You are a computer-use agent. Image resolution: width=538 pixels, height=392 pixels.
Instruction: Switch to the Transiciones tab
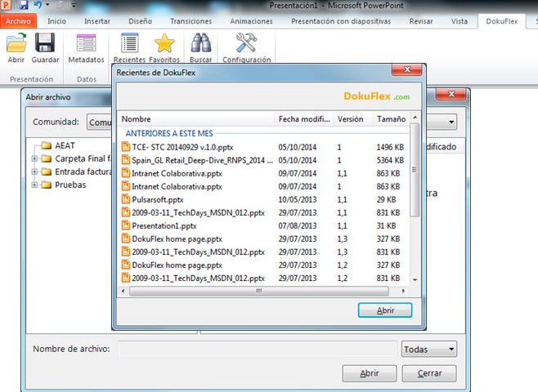pyautogui.click(x=191, y=21)
